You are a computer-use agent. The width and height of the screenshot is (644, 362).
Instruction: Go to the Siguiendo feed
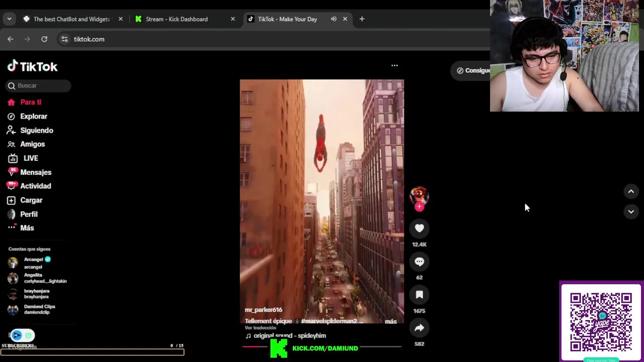pyautogui.click(x=30, y=130)
